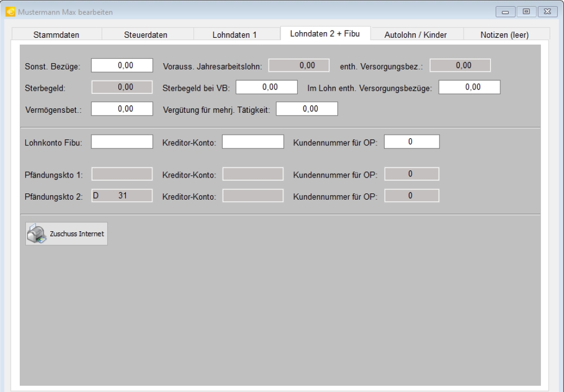The width and height of the screenshot is (564, 392).
Task: Click the Sonst. Bezüge label
Action: pos(52,67)
